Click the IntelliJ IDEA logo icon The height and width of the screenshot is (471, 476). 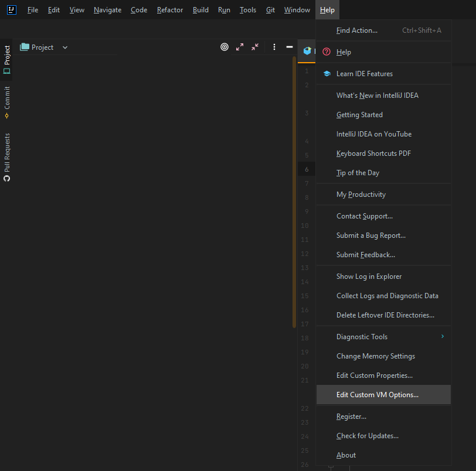click(11, 9)
